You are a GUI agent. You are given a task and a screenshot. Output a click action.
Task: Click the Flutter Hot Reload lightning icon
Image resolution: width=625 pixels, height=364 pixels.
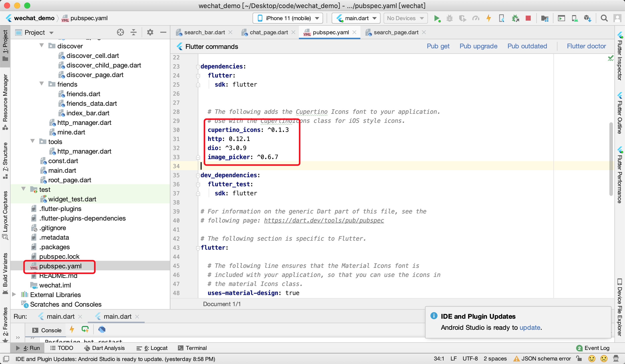489,18
